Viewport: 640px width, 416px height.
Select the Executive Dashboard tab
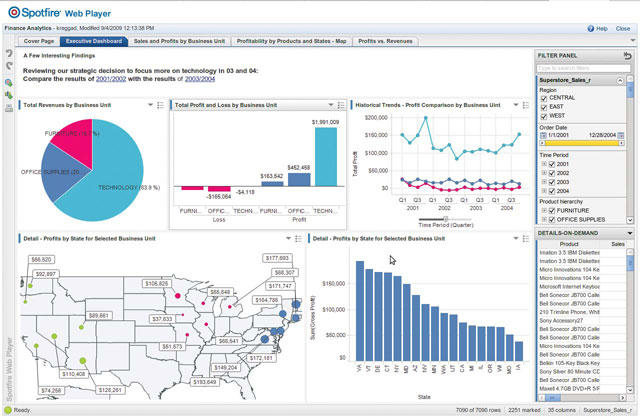94,41
